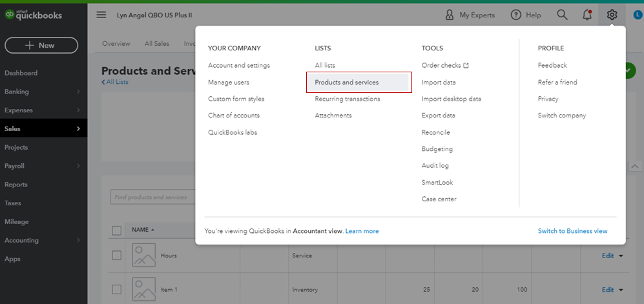Image resolution: width=644 pixels, height=304 pixels.
Task: Click the Help question mark icon
Action: click(515, 15)
